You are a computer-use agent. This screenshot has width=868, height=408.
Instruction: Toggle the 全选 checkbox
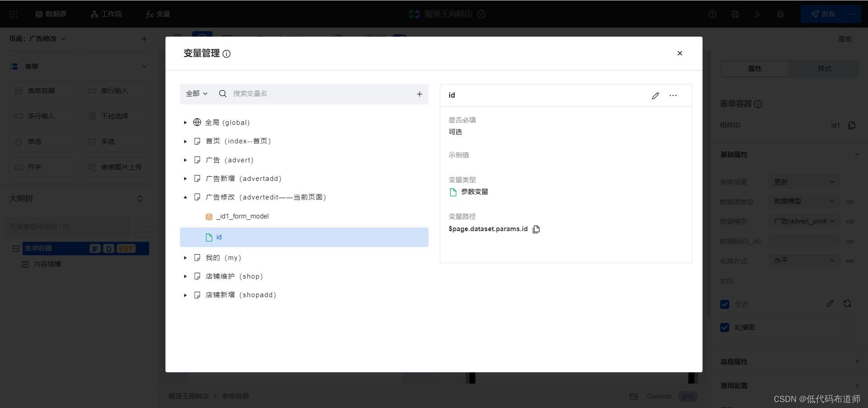tap(725, 304)
